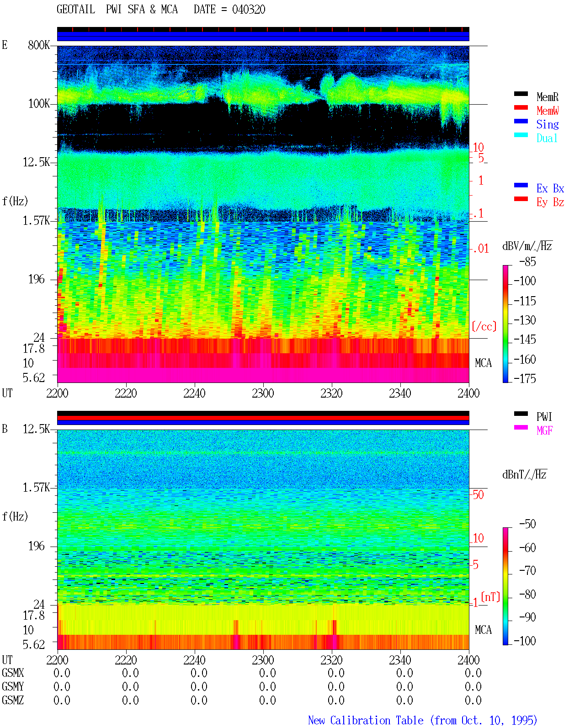Click the 'Ey Bz' legend label
The image size is (585, 728).
coord(550,202)
